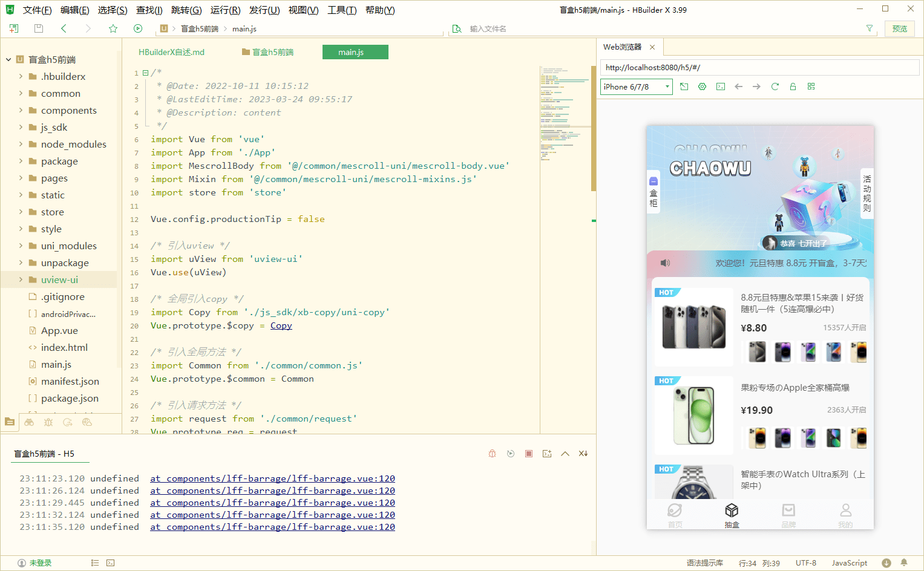Stop the running H5 console process

[529, 454]
